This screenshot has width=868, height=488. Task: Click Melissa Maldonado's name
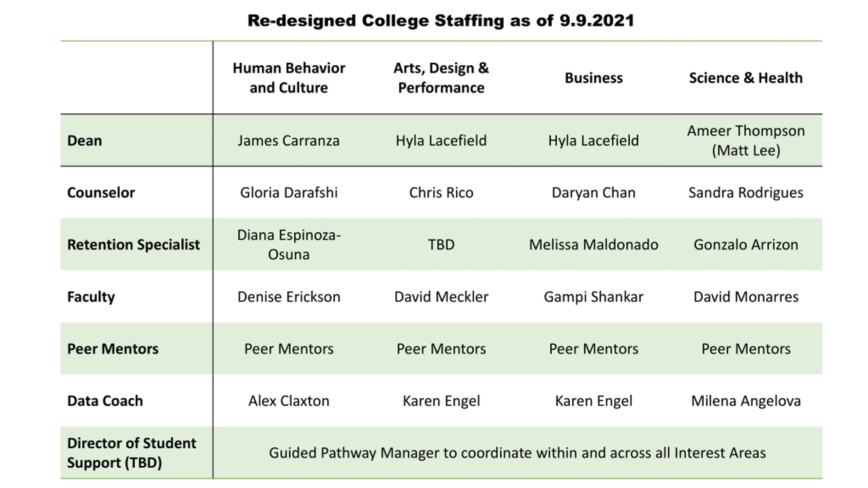[593, 244]
